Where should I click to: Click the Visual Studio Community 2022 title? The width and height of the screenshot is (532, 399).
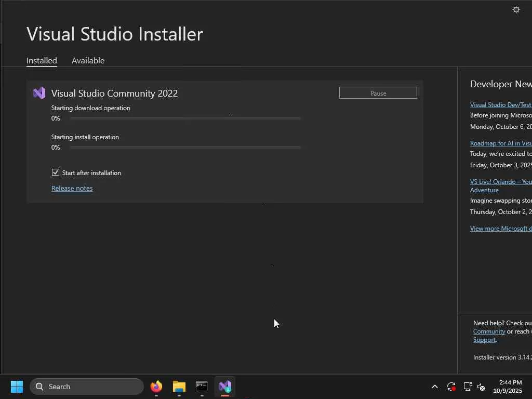[114, 94]
